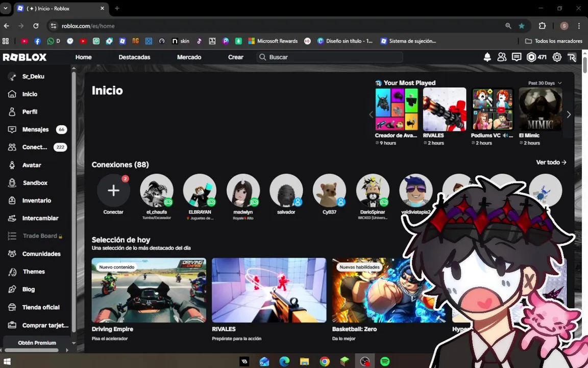
Task: Show next Most Played games arrow
Action: point(569,114)
